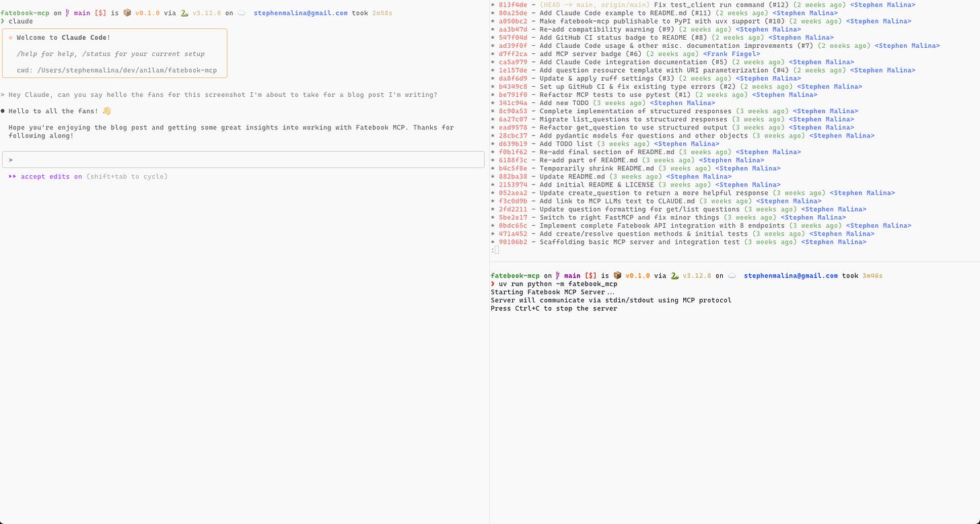Click 'Server will communicate via stdin/stdout' line

click(x=611, y=300)
